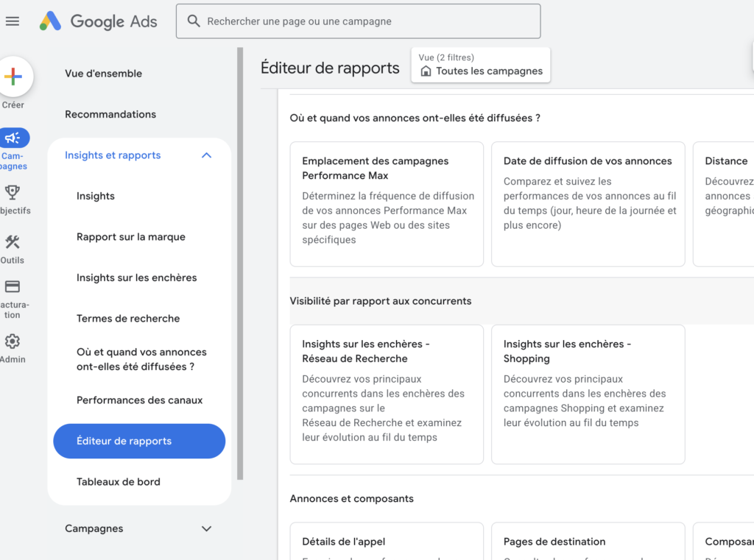Open the Admin gear icon
The image size is (754, 560).
(13, 341)
